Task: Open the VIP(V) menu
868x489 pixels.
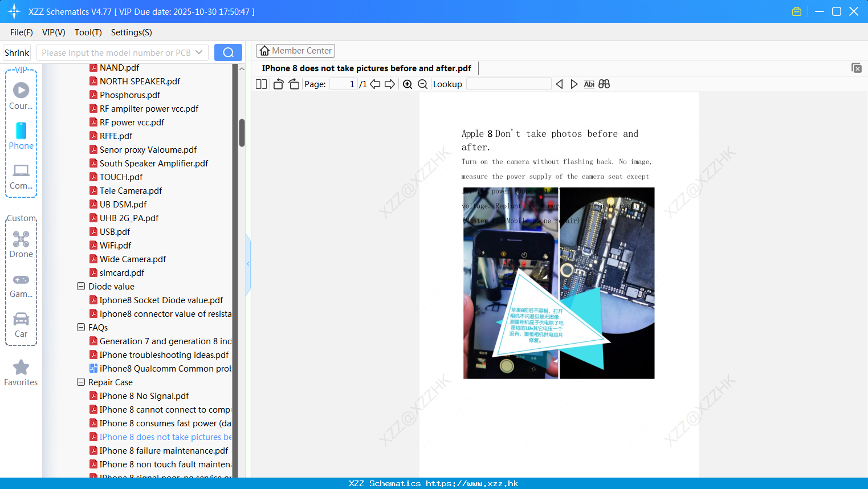Action: [54, 32]
